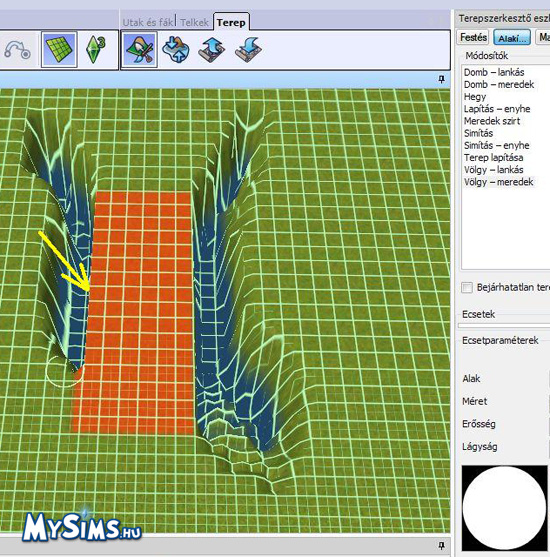The width and height of the screenshot is (550, 557).
Task: Click the Lágyság parameter label
Action: (x=479, y=447)
